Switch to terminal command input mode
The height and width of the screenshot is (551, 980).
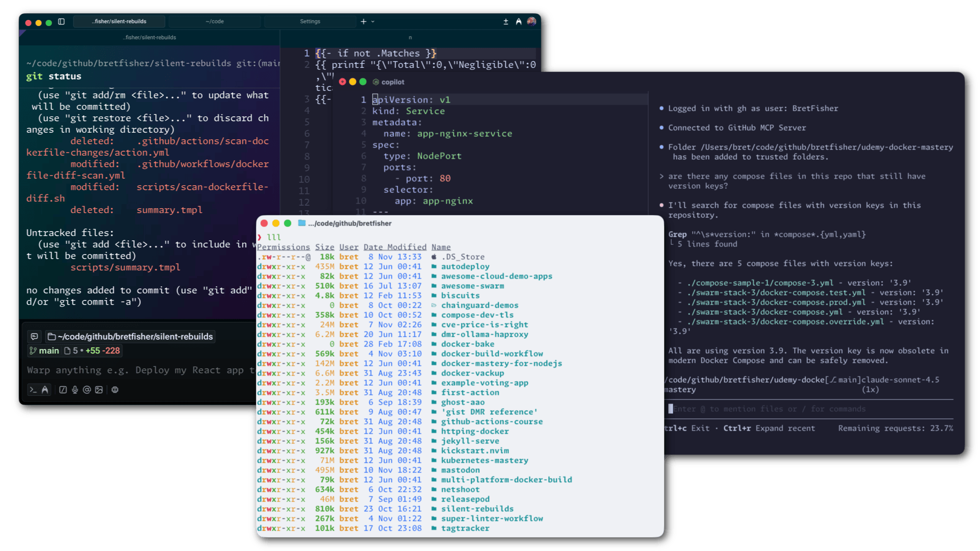pos(33,390)
